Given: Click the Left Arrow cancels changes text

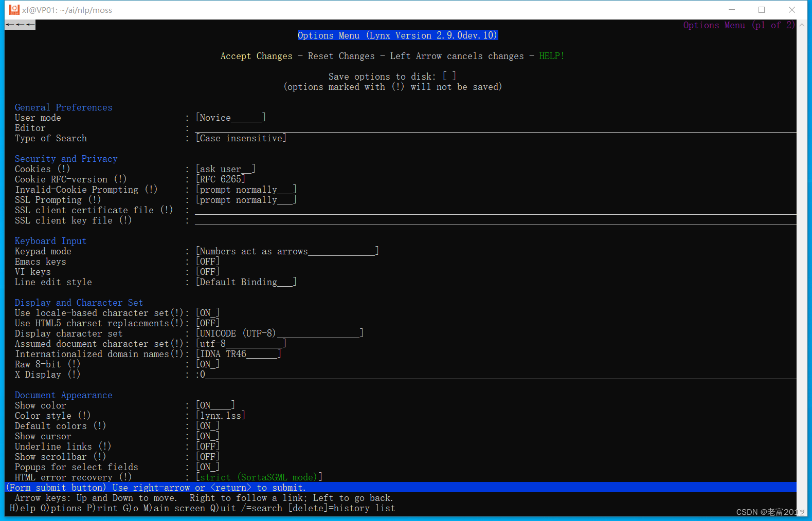Looking at the screenshot, I should pyautogui.click(x=457, y=56).
